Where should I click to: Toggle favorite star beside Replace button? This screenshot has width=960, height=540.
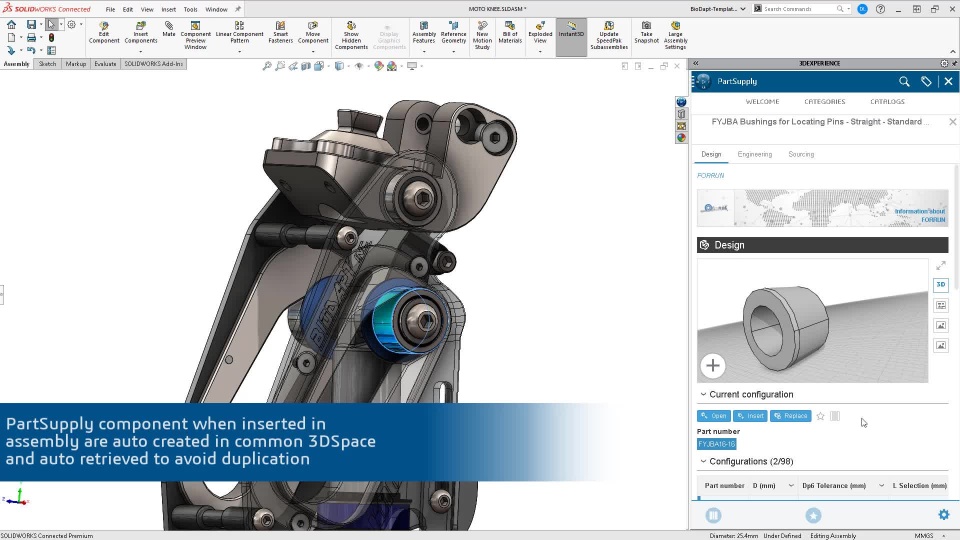(820, 416)
